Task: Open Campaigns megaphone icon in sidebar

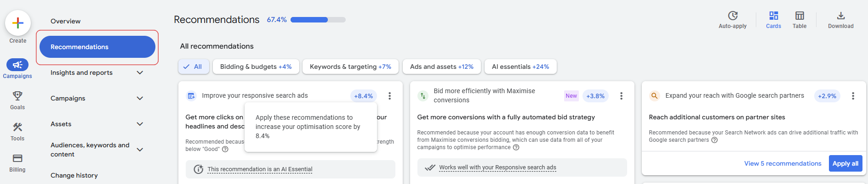Action: [17, 65]
